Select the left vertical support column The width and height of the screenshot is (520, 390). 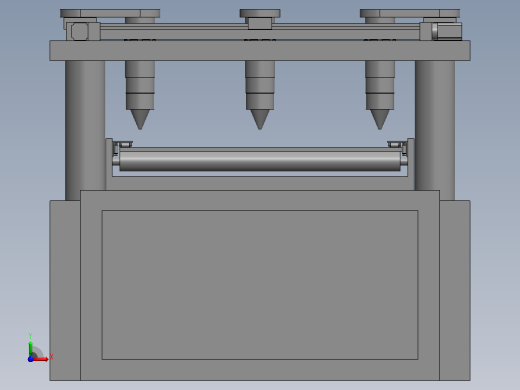[85, 130]
